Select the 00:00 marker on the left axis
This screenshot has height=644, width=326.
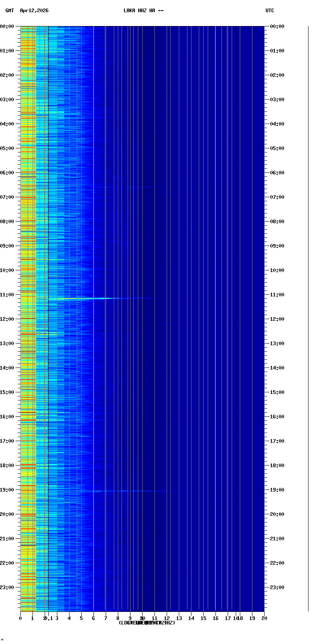pyautogui.click(x=7, y=26)
